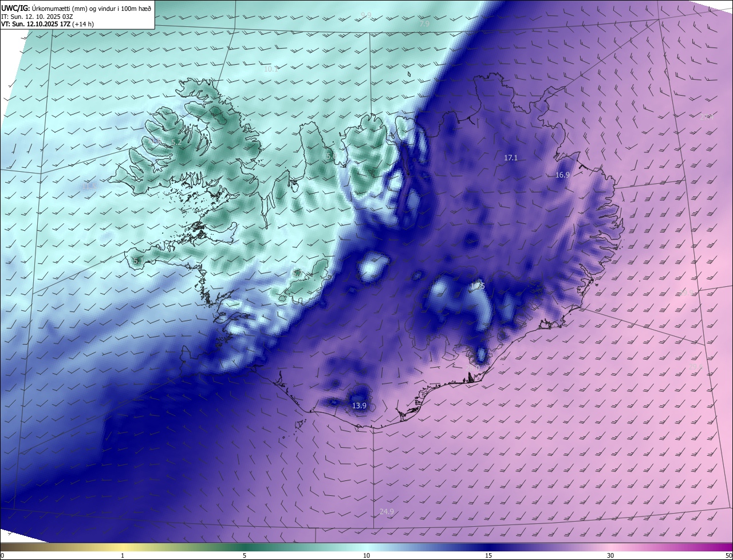Click the '1' label on the color scale
This screenshot has height=560, width=733.
(123, 555)
